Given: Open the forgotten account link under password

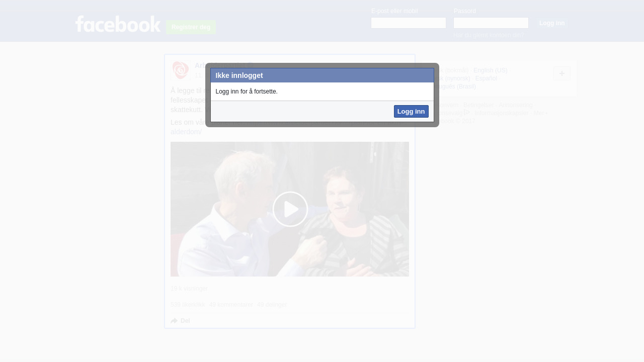Looking at the screenshot, I should tap(489, 35).
